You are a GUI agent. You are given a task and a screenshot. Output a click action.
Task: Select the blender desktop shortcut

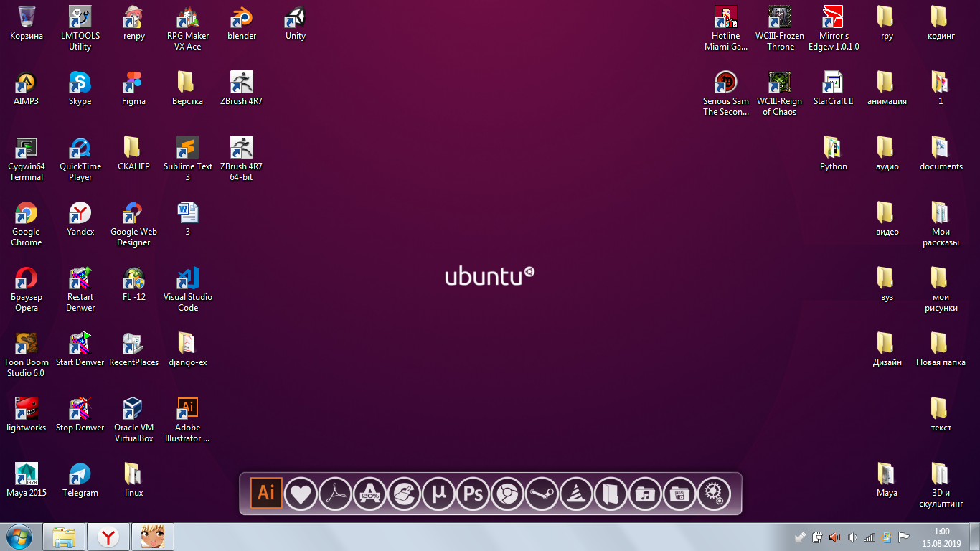[242, 23]
